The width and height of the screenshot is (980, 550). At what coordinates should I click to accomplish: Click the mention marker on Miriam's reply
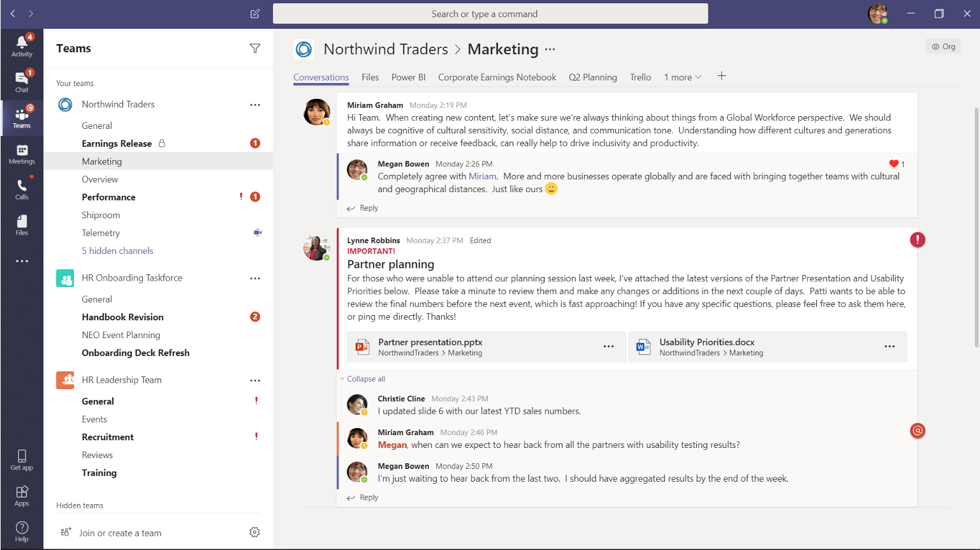(x=918, y=431)
